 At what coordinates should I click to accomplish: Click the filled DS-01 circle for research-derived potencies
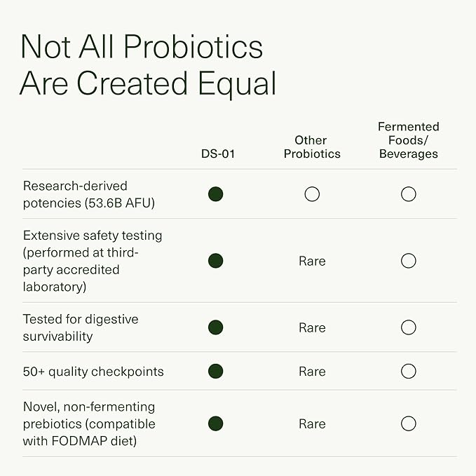216,194
